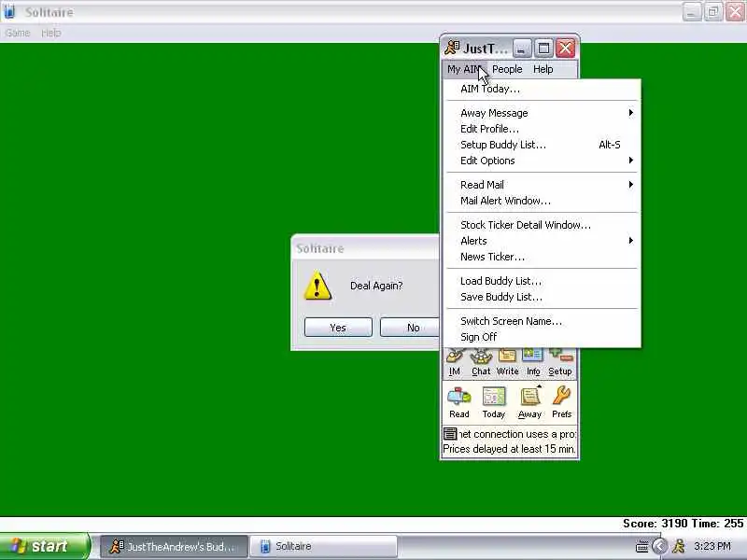Choose Load Buddy List… entry
The width and height of the screenshot is (747, 560).
click(543, 282)
